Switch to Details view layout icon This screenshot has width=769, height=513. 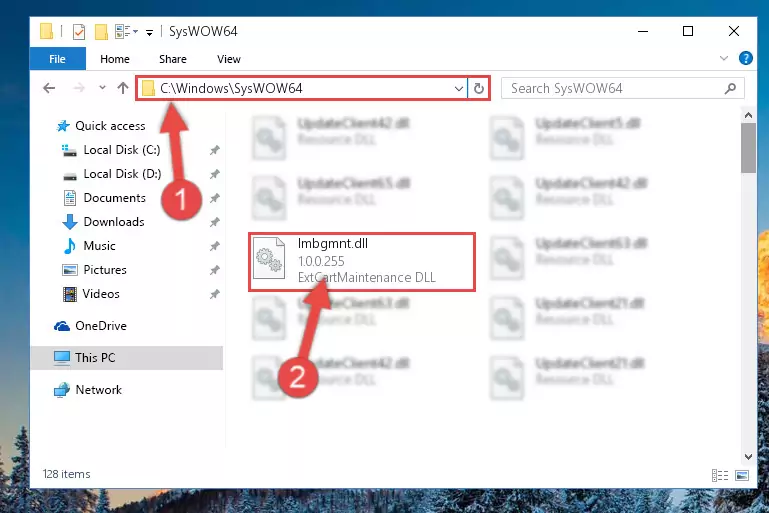tap(720, 475)
